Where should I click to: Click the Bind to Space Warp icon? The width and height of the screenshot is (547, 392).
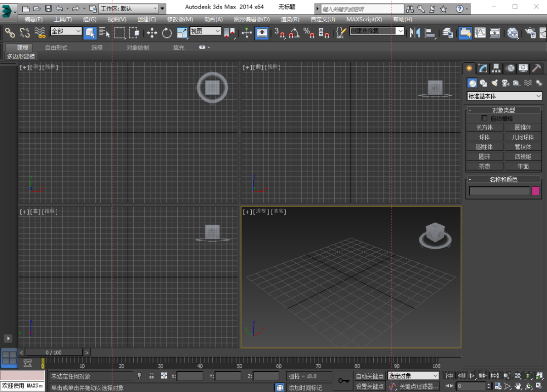(40, 33)
